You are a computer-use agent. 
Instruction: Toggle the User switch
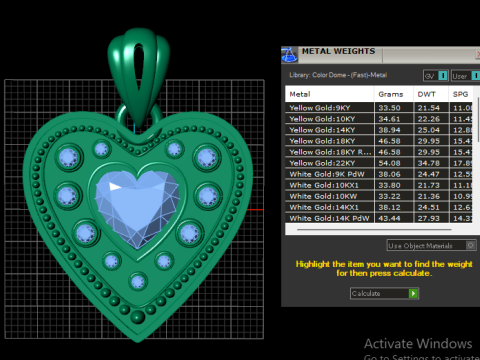click(x=465, y=76)
